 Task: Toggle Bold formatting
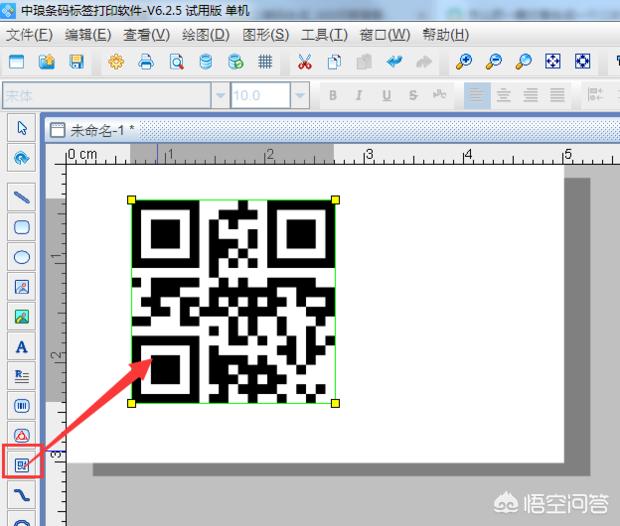(333, 95)
